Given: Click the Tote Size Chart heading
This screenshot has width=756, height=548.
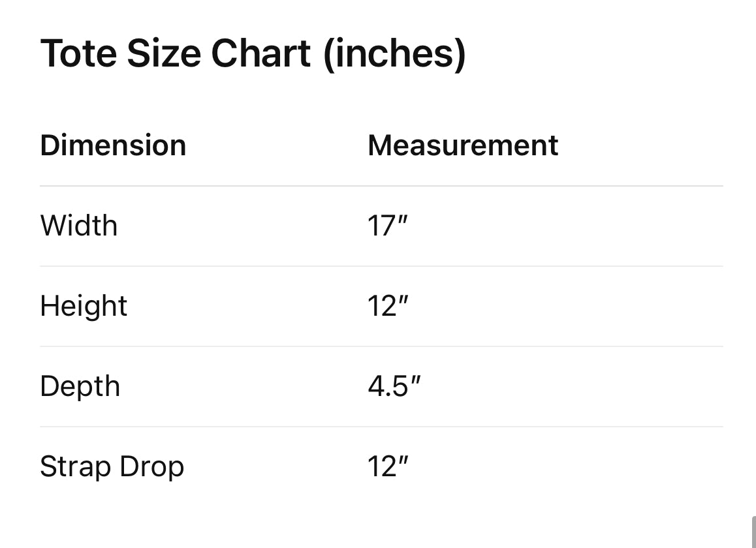Looking at the screenshot, I should [253, 53].
